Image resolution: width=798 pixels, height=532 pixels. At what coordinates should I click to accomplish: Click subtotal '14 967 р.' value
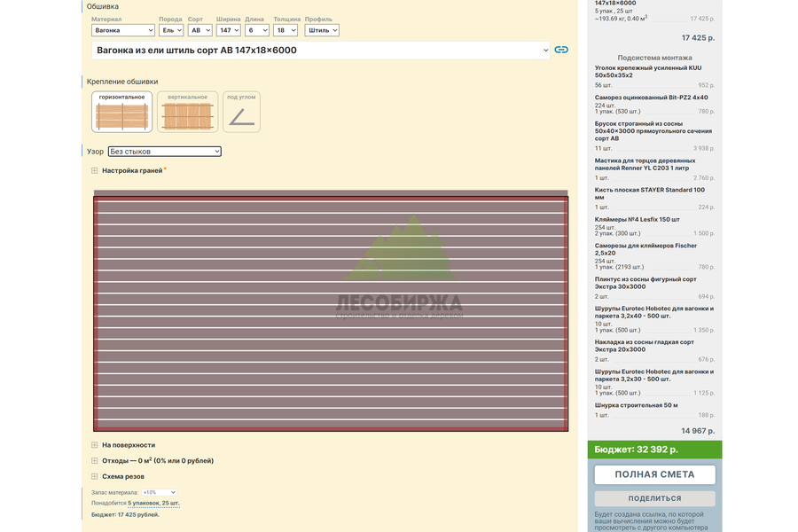[x=698, y=431]
